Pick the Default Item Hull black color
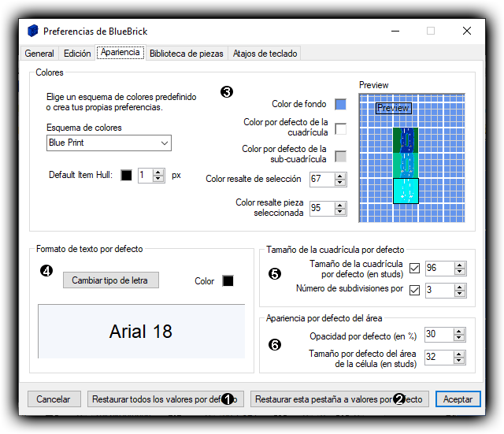Screen dimensions: 504x434 pos(126,175)
